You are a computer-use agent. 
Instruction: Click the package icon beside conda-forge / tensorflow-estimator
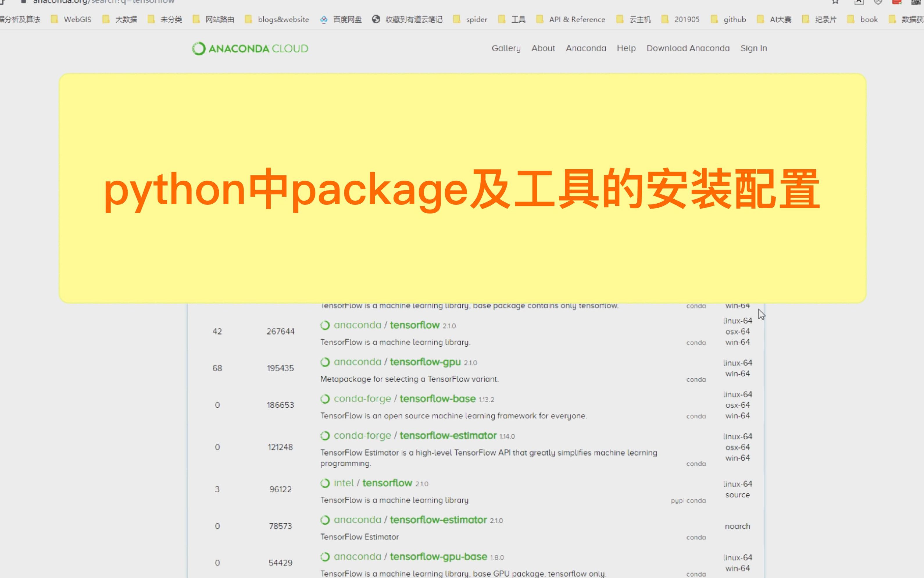point(325,435)
